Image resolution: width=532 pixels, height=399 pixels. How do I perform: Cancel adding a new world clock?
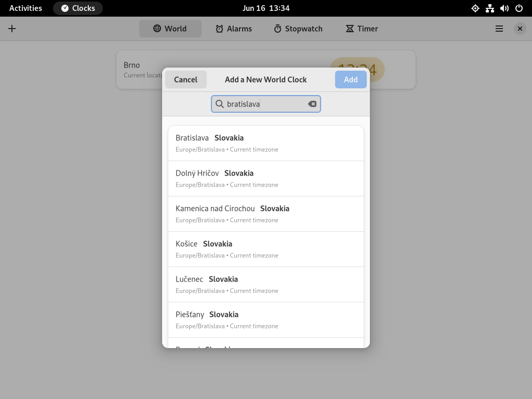[x=185, y=79]
